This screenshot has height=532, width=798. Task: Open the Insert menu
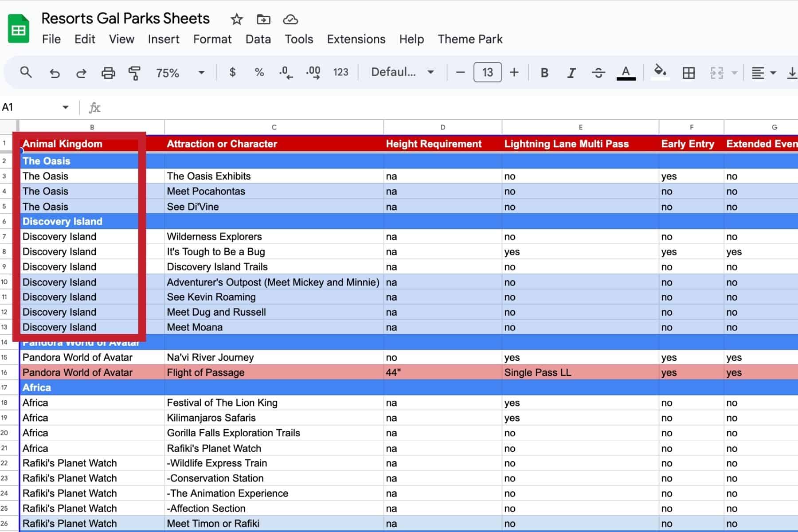pos(164,39)
